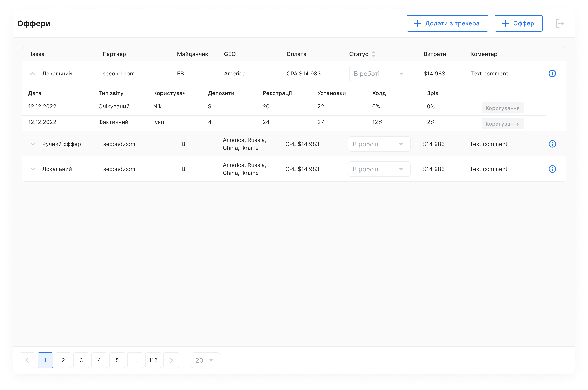Click Коригування for Фактичний report
588x390 pixels.
(502, 124)
